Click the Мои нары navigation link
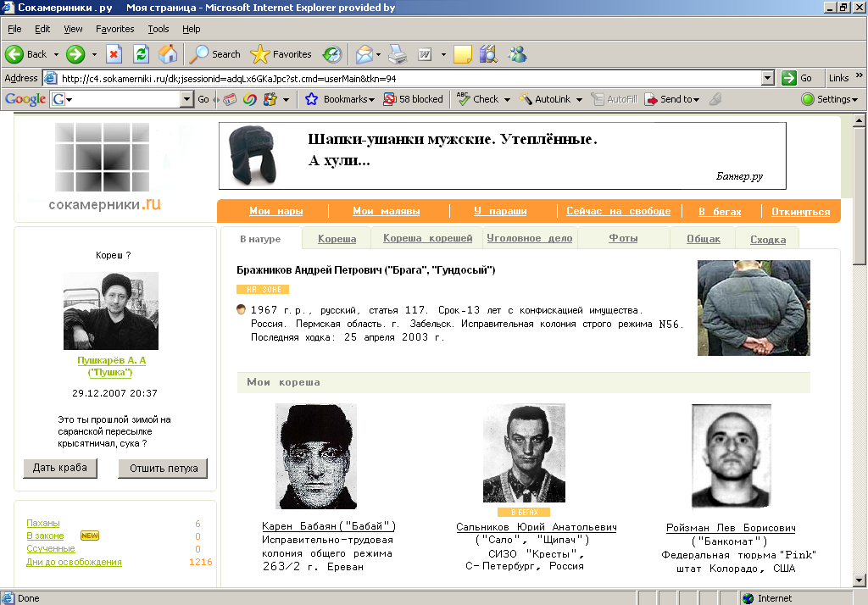The width and height of the screenshot is (868, 605). click(276, 211)
